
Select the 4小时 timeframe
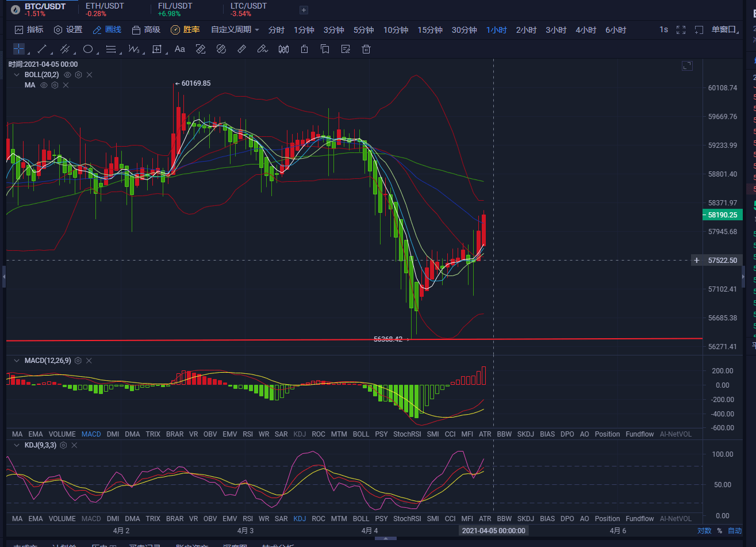coord(586,30)
